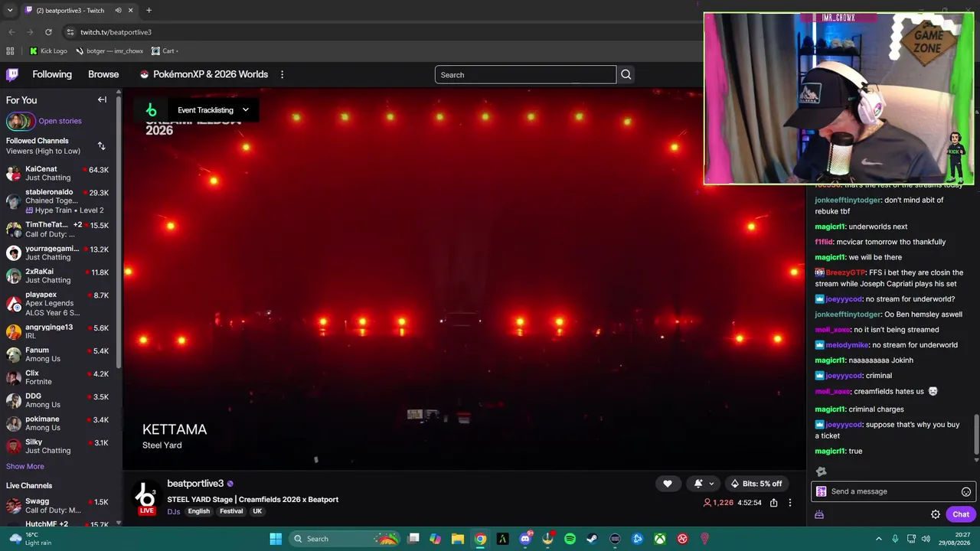Image resolution: width=980 pixels, height=551 pixels.
Task: Click the search magnifier button
Action: pos(626,75)
